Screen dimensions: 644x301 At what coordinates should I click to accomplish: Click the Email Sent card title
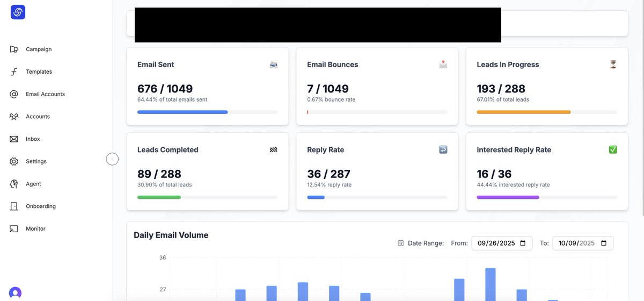pos(156,64)
